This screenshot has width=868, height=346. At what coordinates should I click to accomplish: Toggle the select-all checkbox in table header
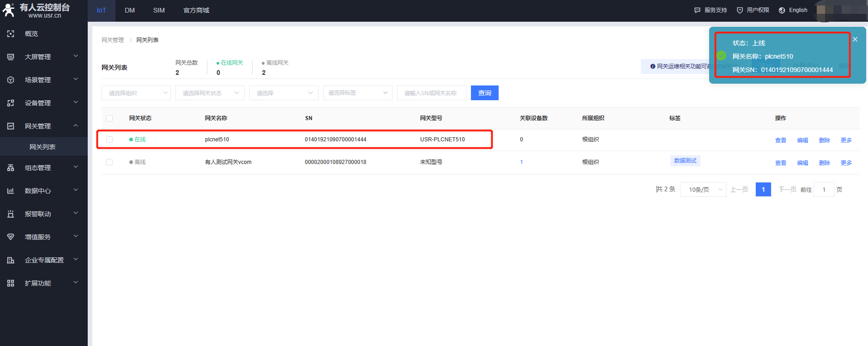point(109,118)
